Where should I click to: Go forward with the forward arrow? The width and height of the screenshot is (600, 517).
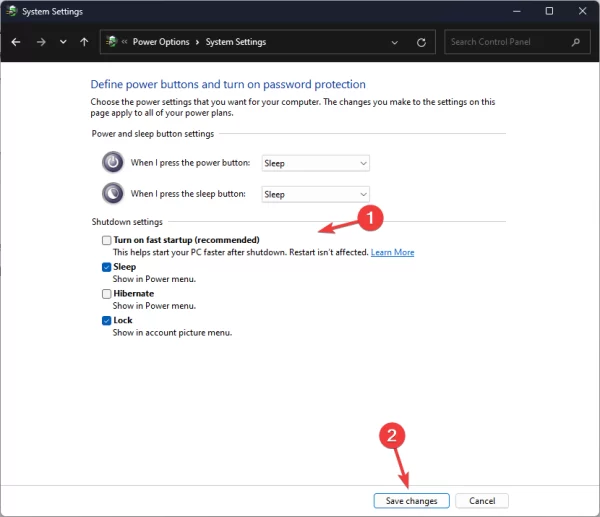(41, 42)
